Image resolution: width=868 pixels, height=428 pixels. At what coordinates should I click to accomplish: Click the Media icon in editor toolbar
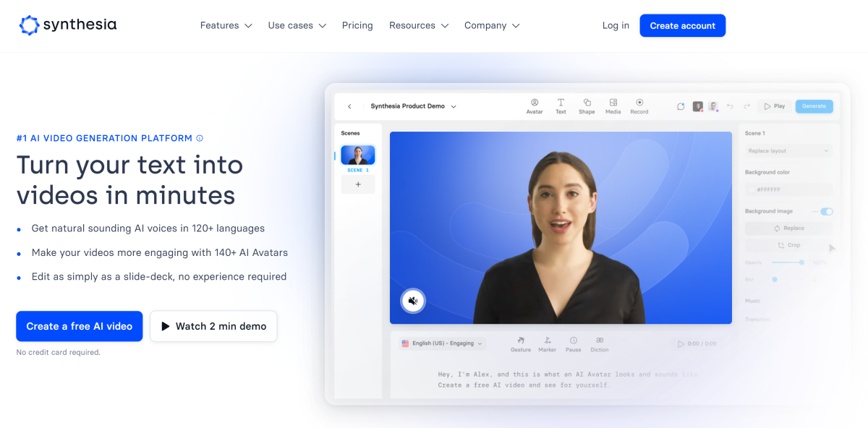613,103
